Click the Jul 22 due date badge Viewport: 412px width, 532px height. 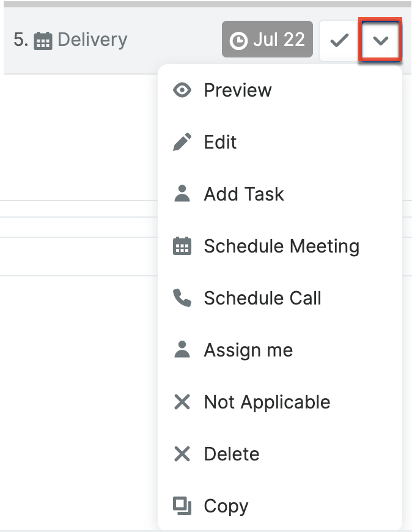[x=268, y=40]
